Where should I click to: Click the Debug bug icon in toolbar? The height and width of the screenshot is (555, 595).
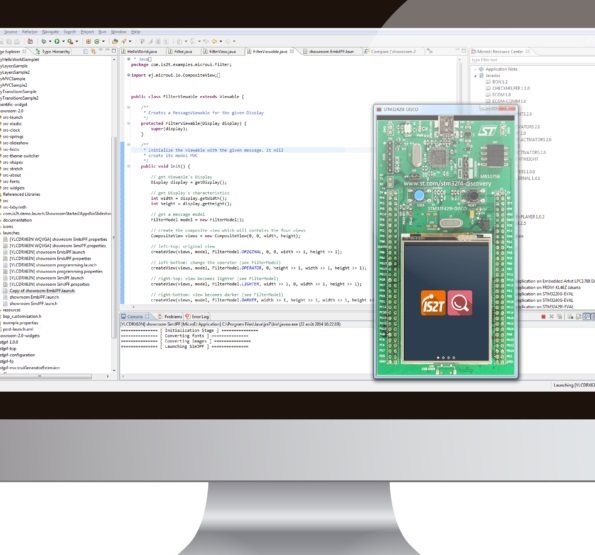(44, 41)
